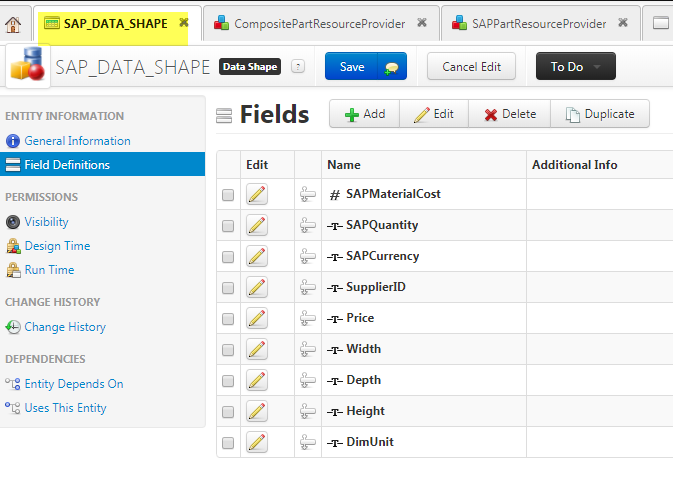Viewport: 673px width, 483px height.
Task: Check the SAPCurrency row checkbox
Action: 228,257
